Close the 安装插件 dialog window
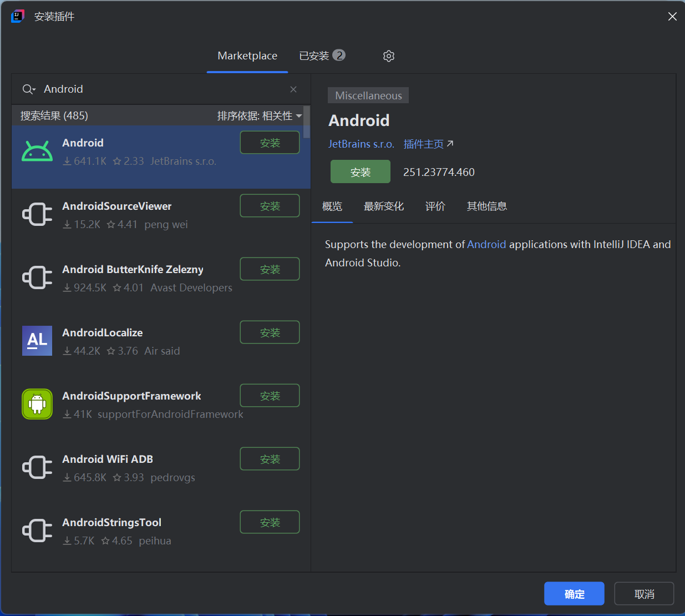Screen dimensions: 685x616 [x=672, y=17]
